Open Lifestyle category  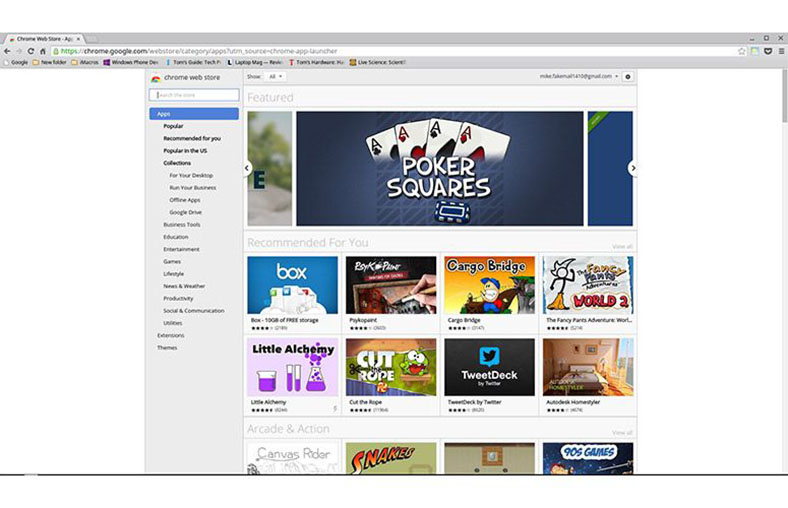[x=173, y=274]
